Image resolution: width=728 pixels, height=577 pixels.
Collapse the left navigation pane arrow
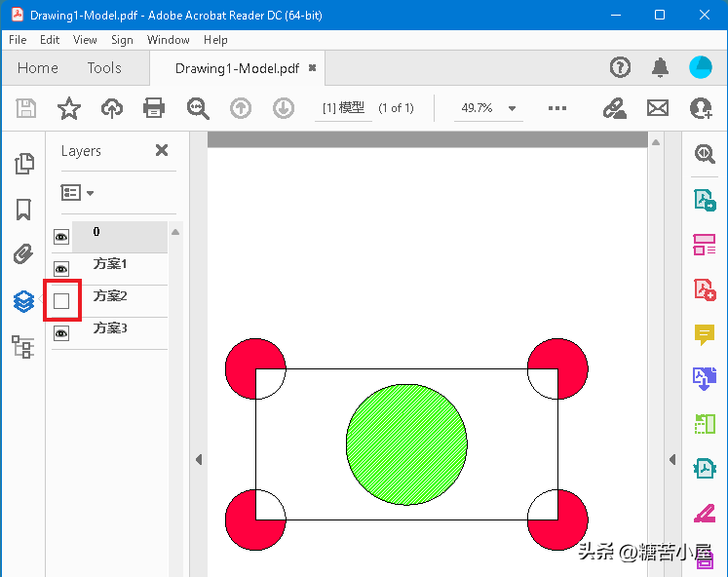click(x=199, y=460)
